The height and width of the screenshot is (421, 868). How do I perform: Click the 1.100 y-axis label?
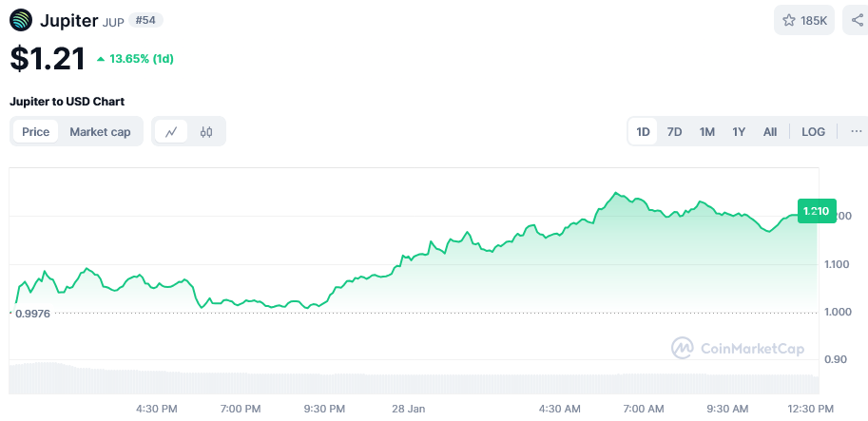[x=837, y=264]
